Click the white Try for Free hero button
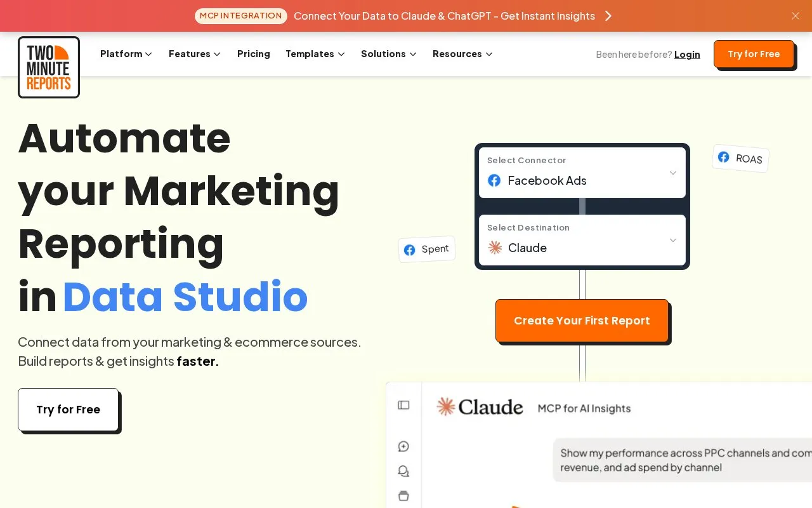Image resolution: width=812 pixels, height=508 pixels. pos(69,410)
